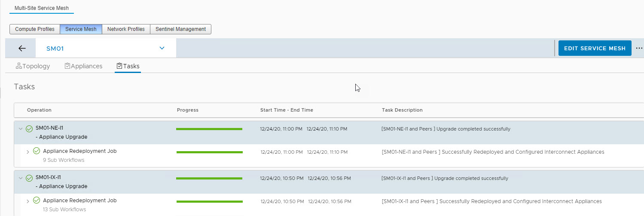
Task: Go to the Sentinel Management tab
Action: click(x=180, y=29)
